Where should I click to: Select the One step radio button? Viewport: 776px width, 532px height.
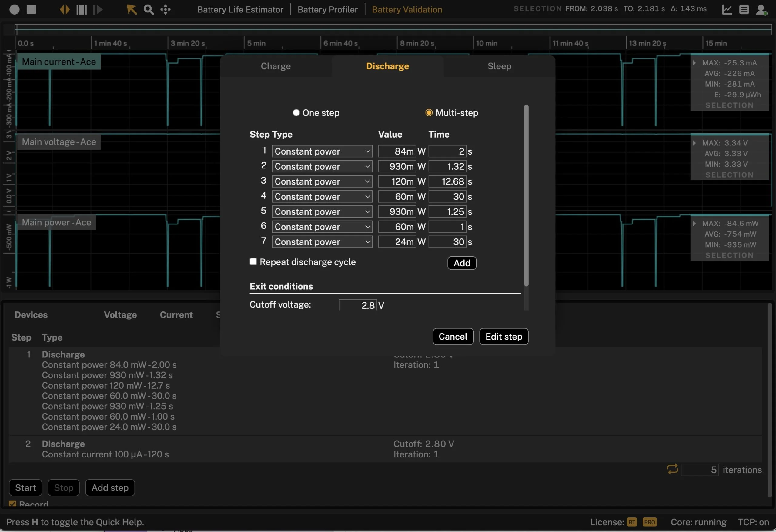pyautogui.click(x=296, y=113)
